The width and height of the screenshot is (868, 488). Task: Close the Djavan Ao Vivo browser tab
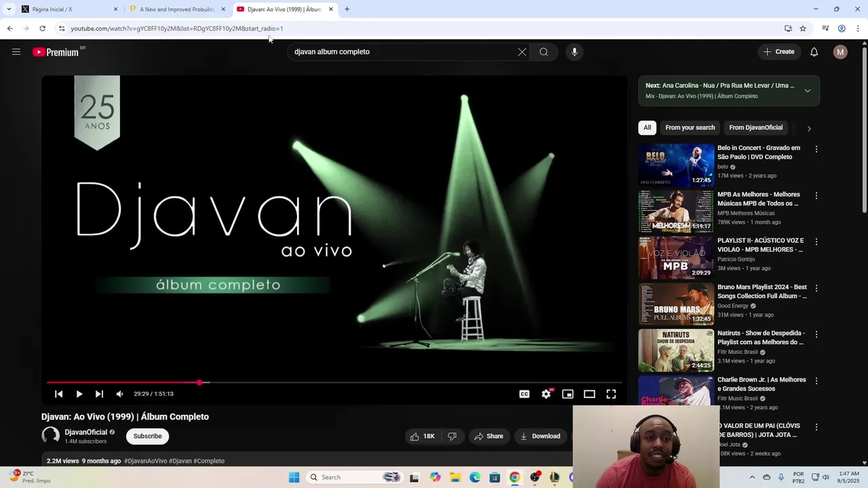[x=331, y=9]
